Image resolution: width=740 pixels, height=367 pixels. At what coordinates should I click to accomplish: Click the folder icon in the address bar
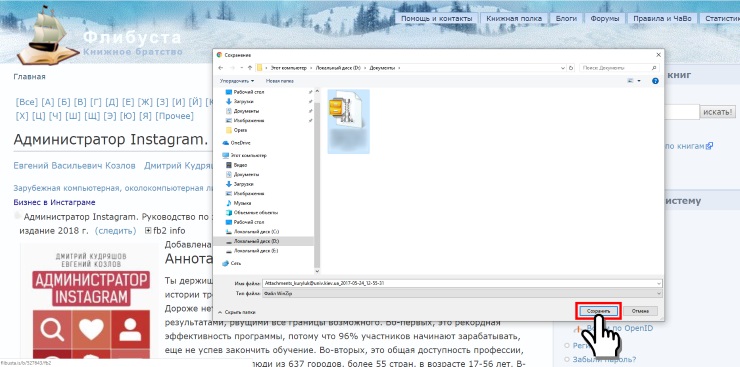(260, 68)
